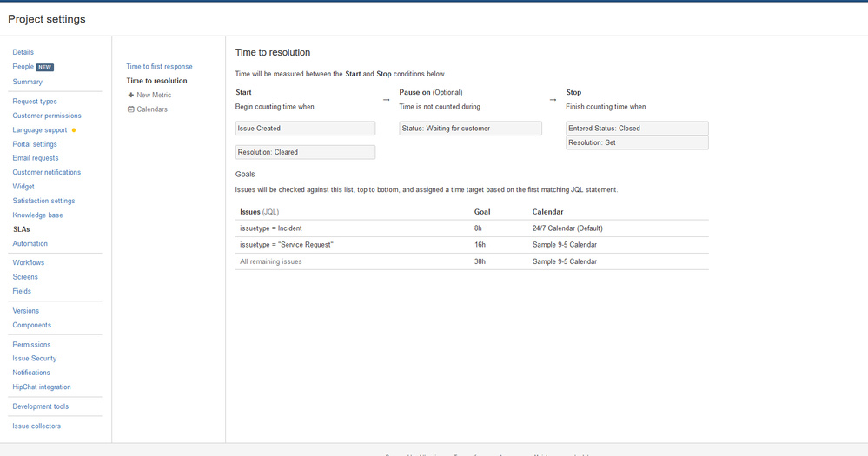Open Issue collectors page
This screenshot has height=456, width=868.
click(x=36, y=426)
